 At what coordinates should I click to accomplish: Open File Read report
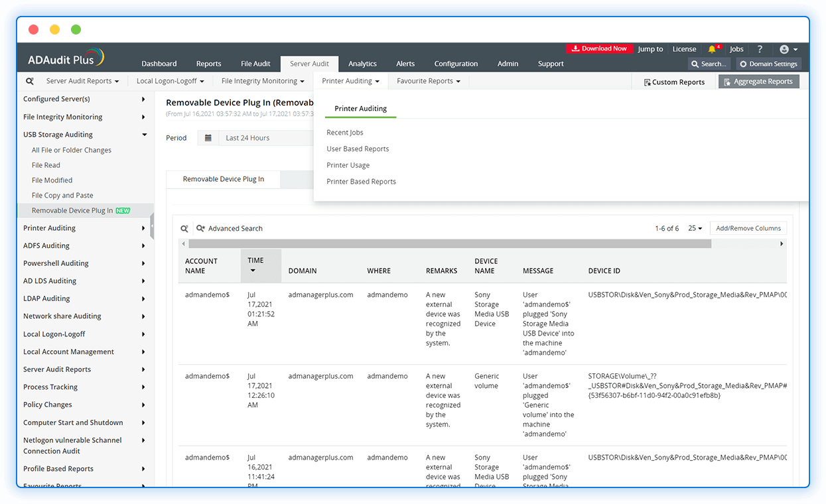click(x=46, y=165)
